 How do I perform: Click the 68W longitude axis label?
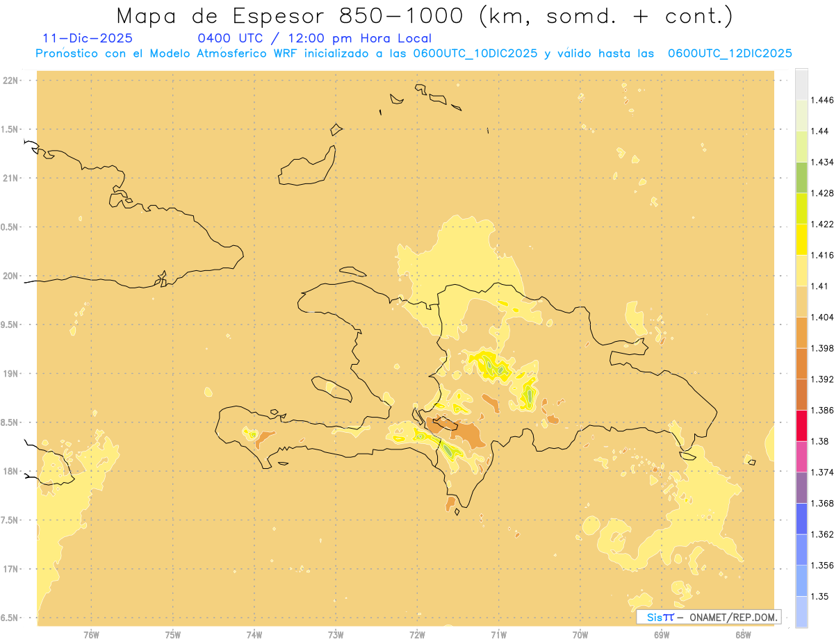[x=743, y=634]
